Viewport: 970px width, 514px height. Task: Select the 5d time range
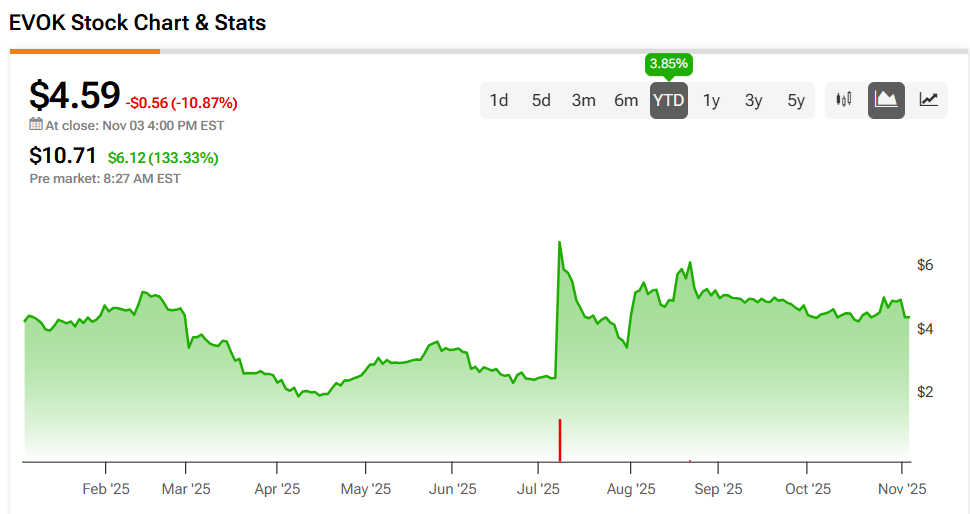point(541,100)
